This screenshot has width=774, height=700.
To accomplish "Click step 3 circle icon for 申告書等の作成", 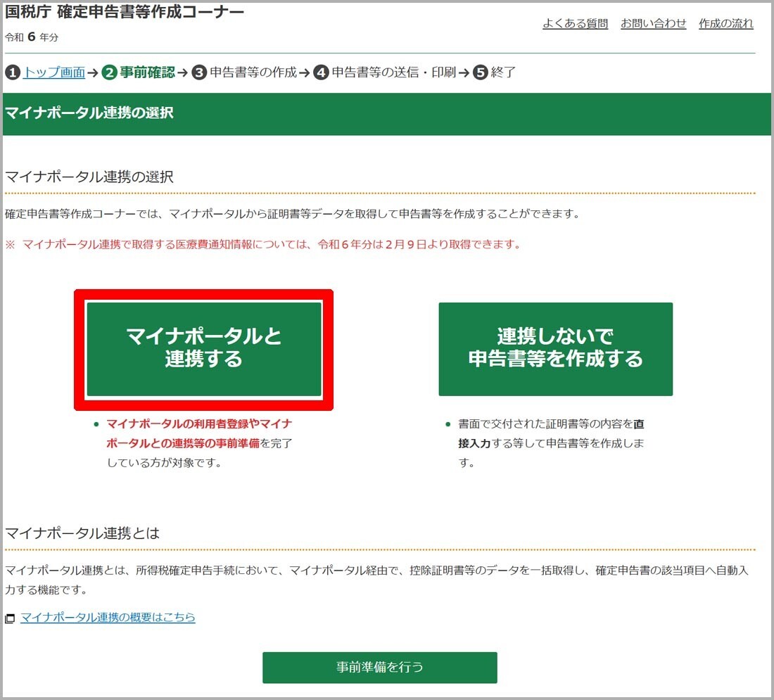I will (x=199, y=72).
